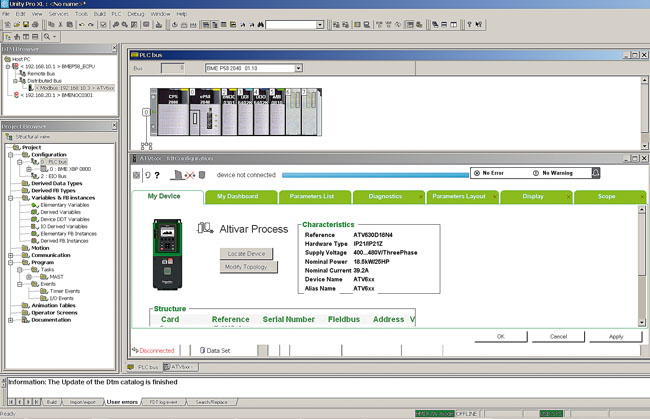Click the Validate checkmark toolbar icon
This screenshot has width=650, height=419.
coord(103,25)
